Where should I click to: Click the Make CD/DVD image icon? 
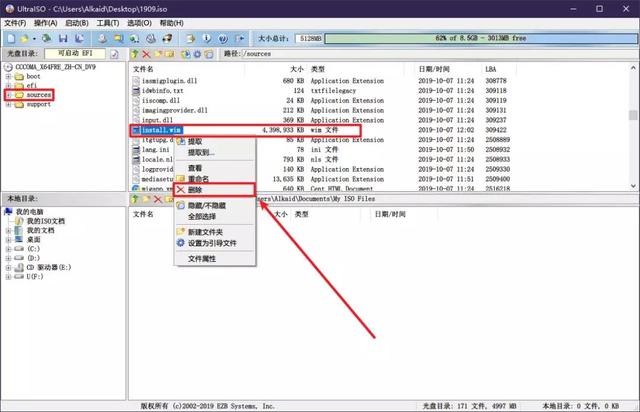point(102,38)
